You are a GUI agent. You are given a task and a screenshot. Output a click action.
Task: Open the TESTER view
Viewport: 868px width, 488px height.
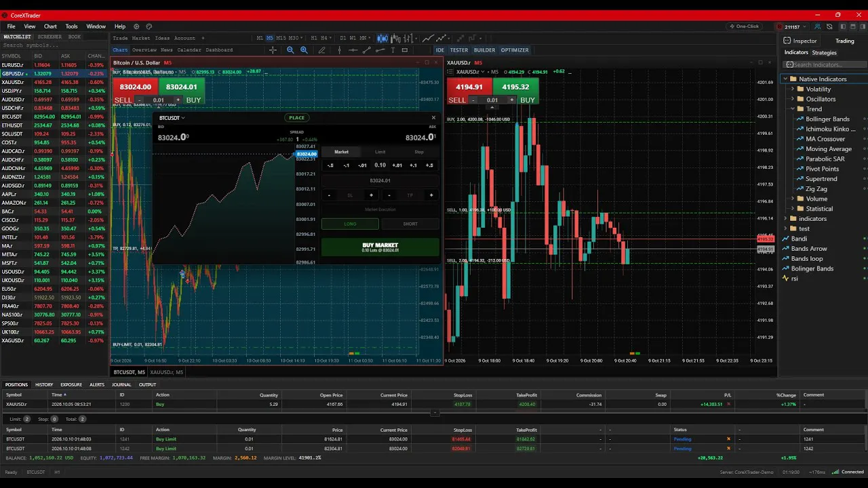click(x=459, y=50)
